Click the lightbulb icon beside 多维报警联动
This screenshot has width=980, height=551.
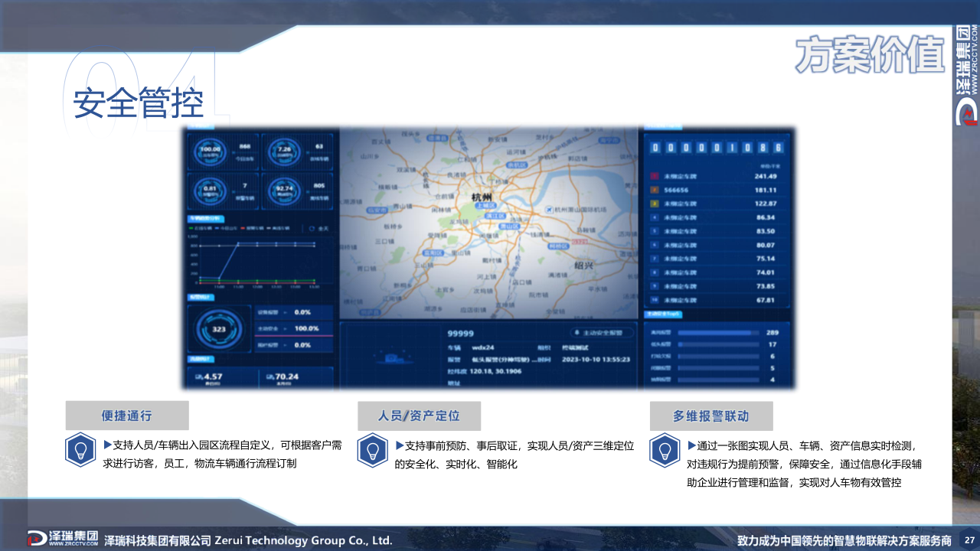665,450
